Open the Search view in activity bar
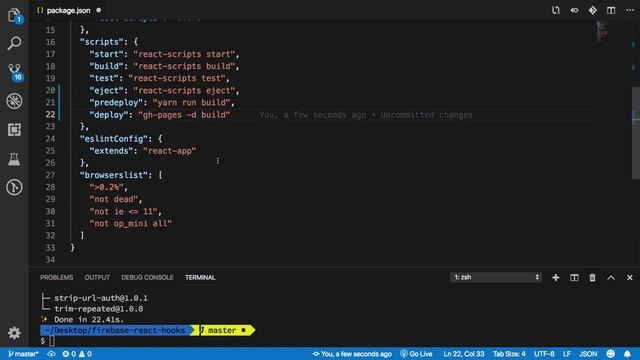 (x=14, y=43)
